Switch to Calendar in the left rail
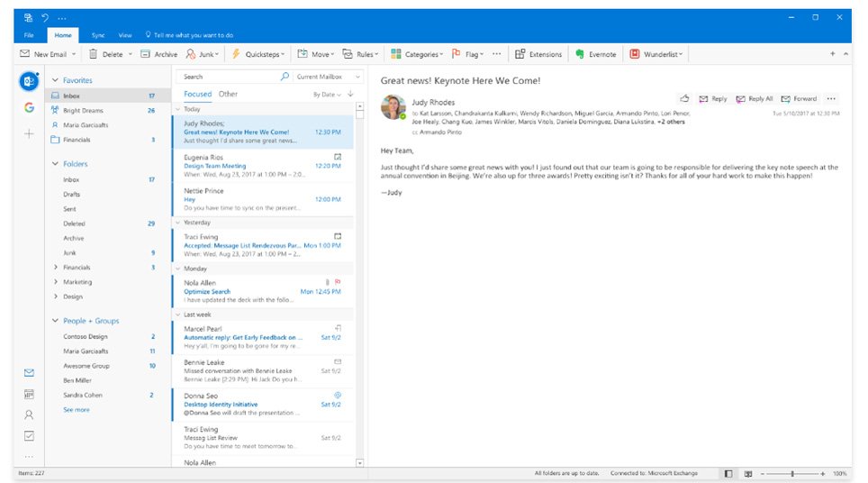 [29, 394]
